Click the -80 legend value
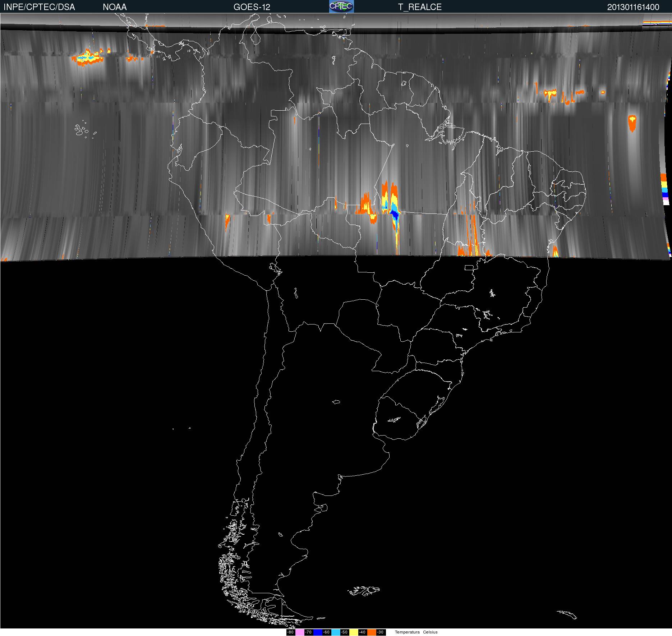This screenshot has height=636, width=672. [290, 632]
